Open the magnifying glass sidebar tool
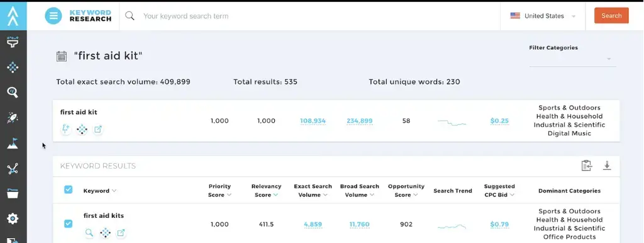This screenshot has width=644, height=243. click(x=13, y=93)
